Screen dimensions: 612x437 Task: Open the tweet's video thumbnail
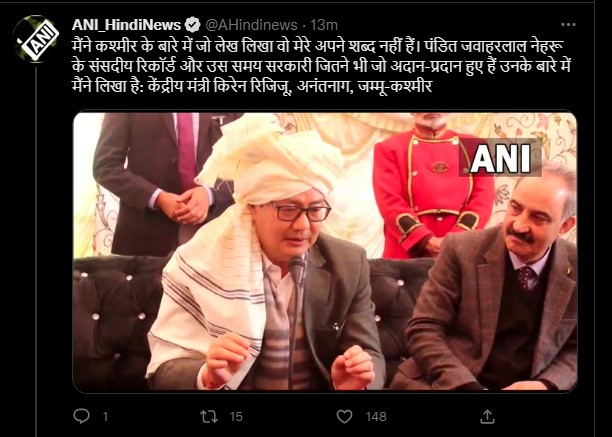[x=325, y=251]
